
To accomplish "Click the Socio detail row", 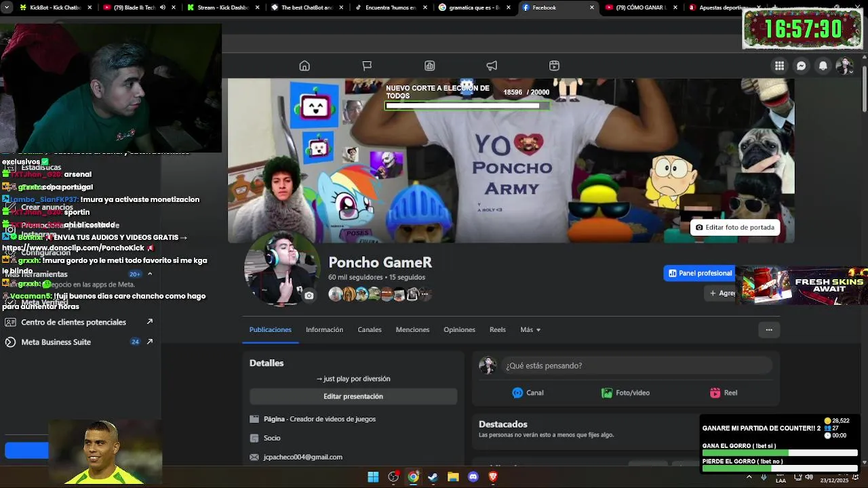I will coord(265,438).
